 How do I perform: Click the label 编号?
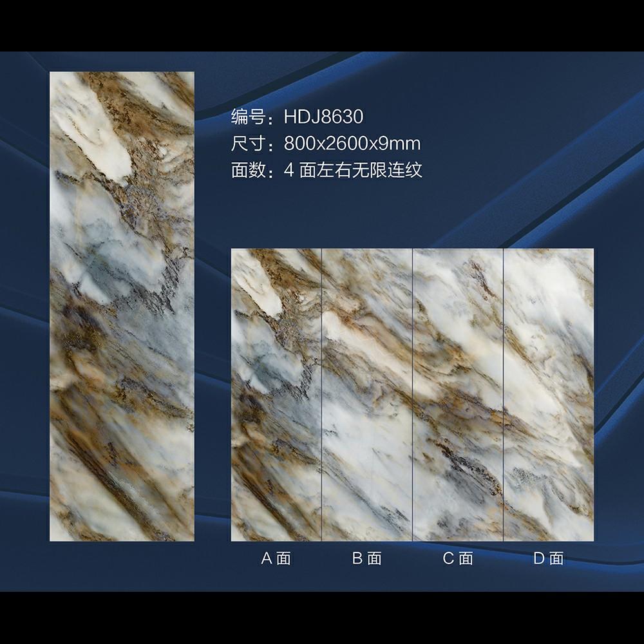(x=248, y=117)
